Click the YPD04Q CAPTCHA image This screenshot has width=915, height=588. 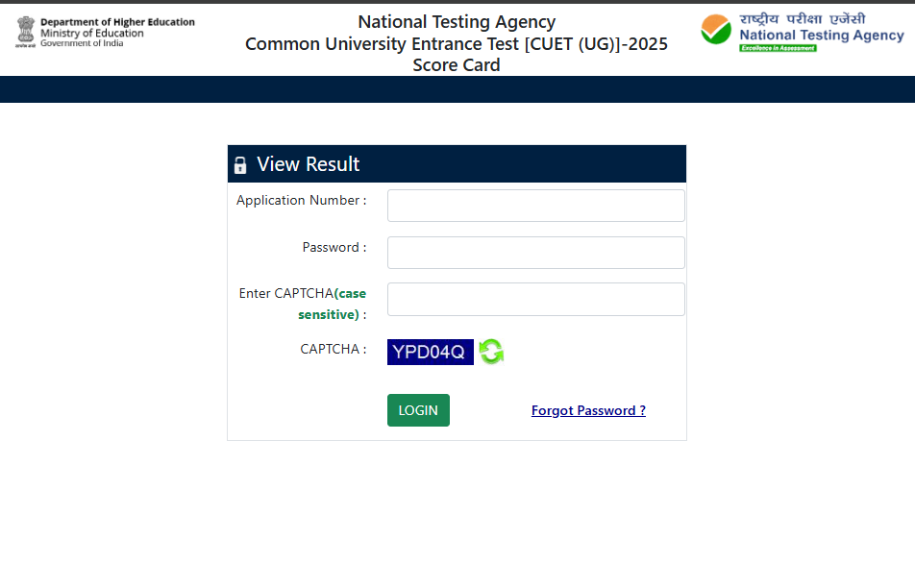[430, 352]
